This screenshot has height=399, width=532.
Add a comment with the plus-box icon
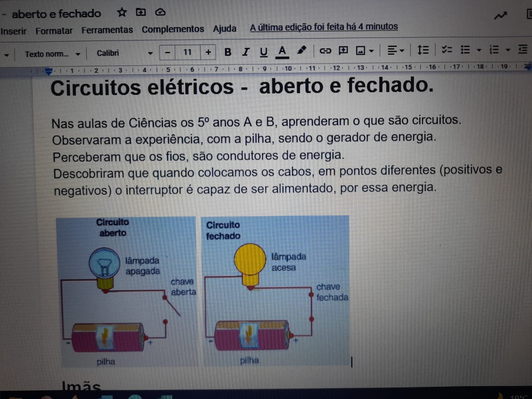pyautogui.click(x=343, y=51)
